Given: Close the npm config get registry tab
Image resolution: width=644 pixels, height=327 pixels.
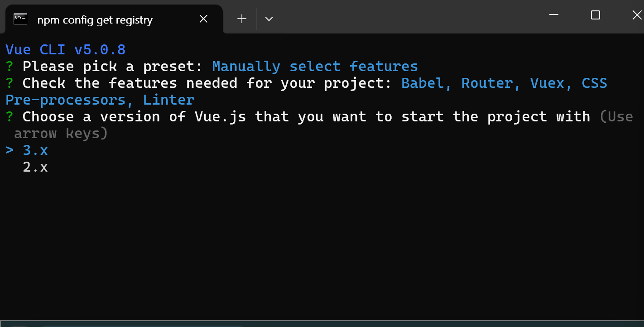Looking at the screenshot, I should click(203, 19).
